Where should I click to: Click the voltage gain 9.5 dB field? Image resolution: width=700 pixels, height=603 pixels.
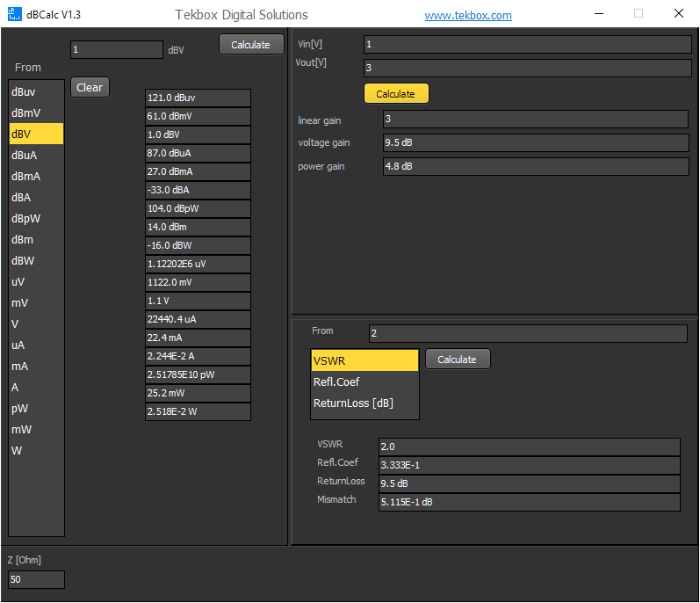coord(536,142)
